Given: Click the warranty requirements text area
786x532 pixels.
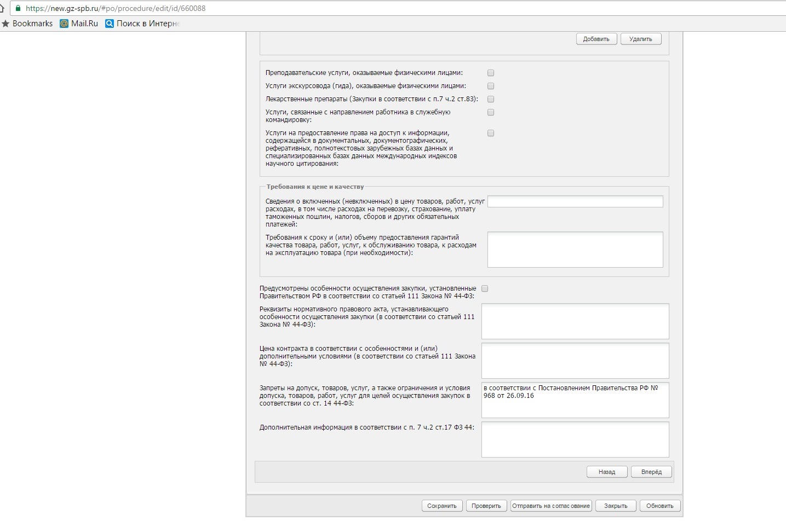Looking at the screenshot, I should (575, 250).
